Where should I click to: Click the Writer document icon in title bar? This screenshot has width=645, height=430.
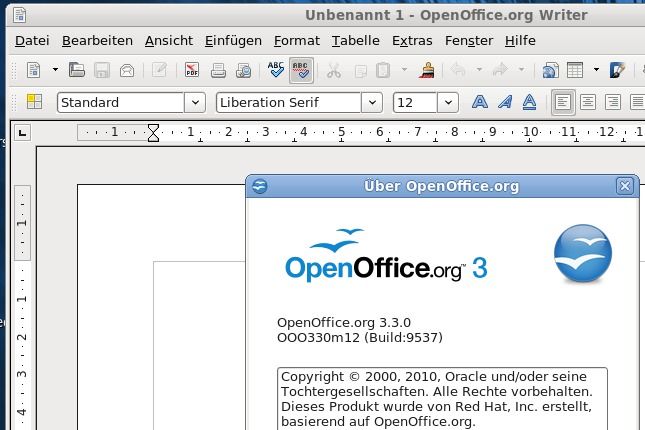19,15
